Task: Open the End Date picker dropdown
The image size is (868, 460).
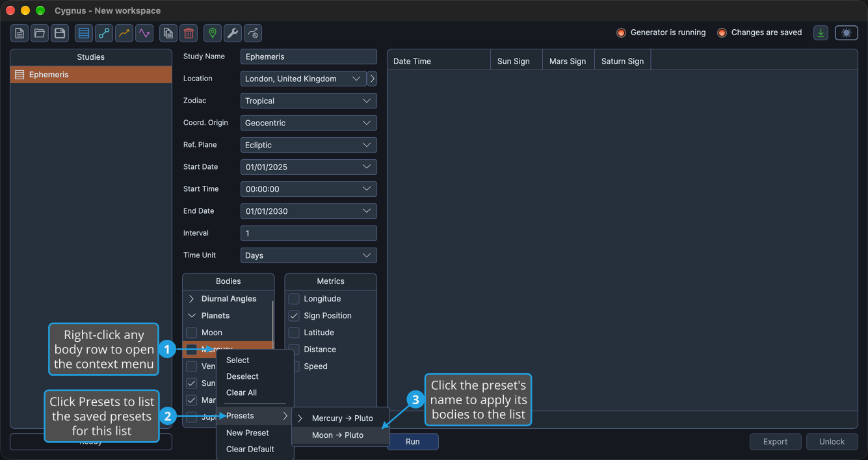Action: [309, 211]
